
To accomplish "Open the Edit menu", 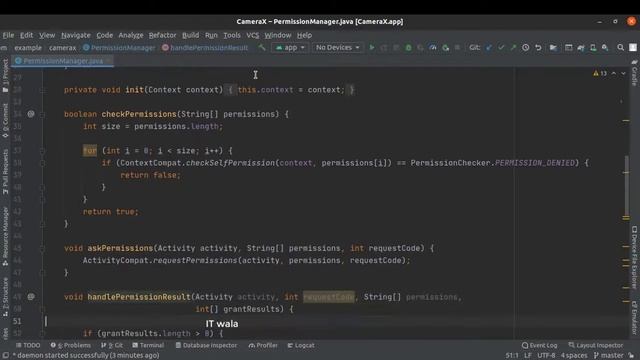I will click(27, 35).
